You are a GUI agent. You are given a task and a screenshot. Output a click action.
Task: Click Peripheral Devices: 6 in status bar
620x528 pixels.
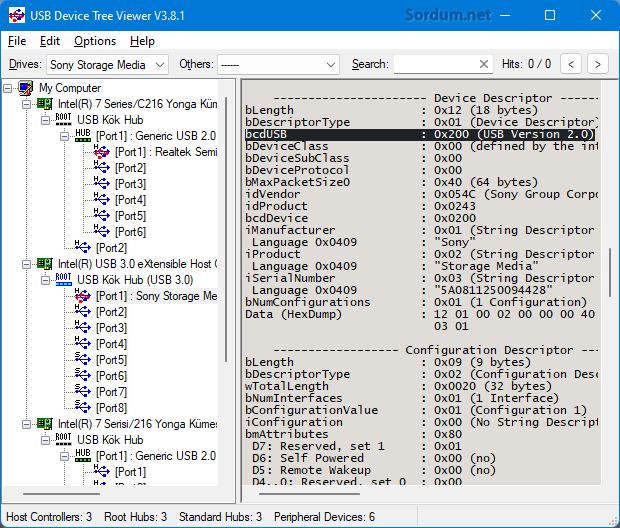[x=324, y=517]
